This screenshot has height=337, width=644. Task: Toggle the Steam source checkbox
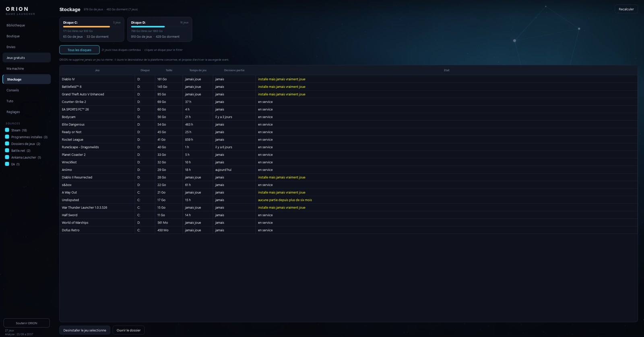coord(7,130)
